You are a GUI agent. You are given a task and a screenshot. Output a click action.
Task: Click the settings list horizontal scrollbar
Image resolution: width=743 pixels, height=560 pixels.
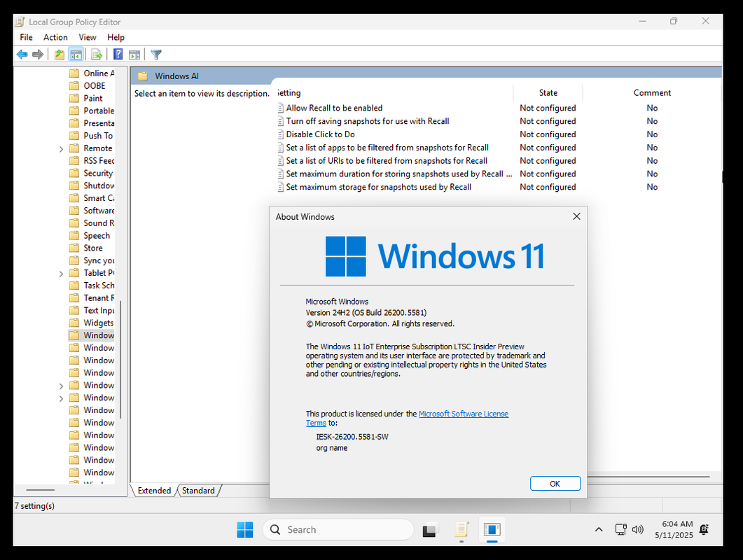coord(648,477)
